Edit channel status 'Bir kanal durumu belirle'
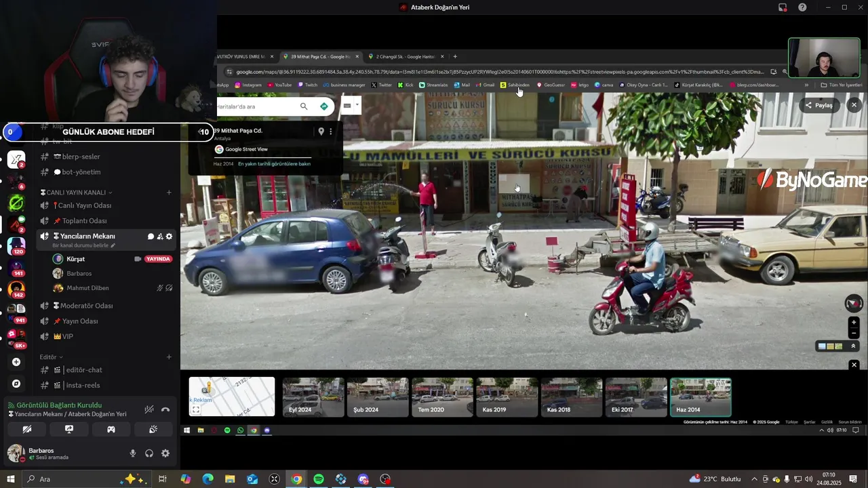Screen dimensions: 868x488 (x=83, y=245)
